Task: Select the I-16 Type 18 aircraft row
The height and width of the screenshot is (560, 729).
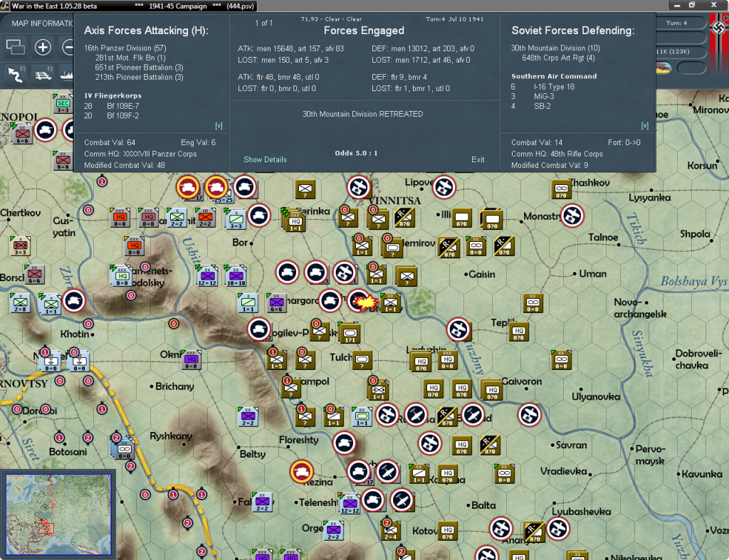Action: (542, 87)
